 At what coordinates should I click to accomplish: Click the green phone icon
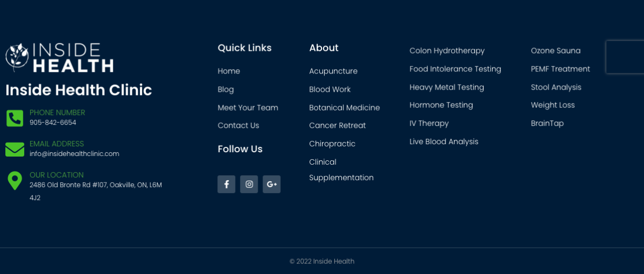coord(14,118)
